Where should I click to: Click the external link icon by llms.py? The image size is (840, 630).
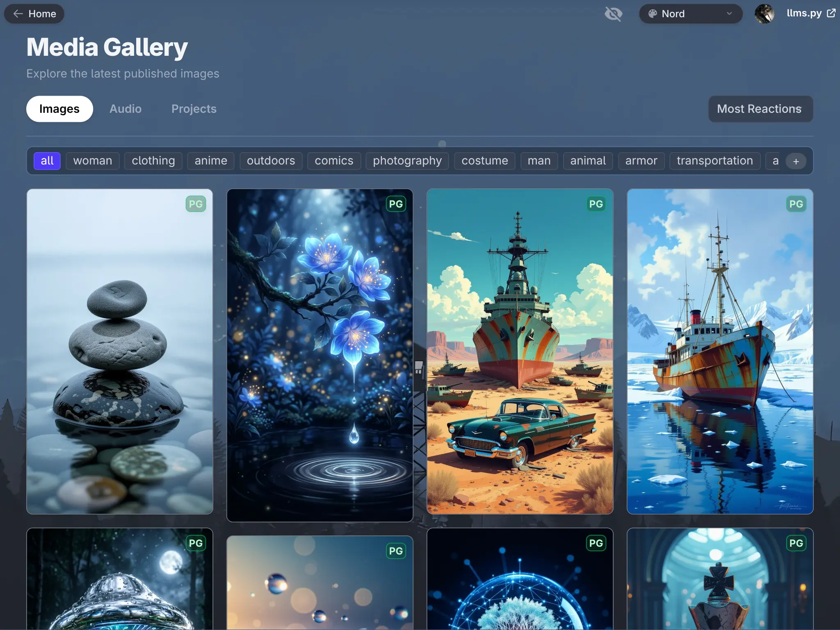pyautogui.click(x=831, y=13)
